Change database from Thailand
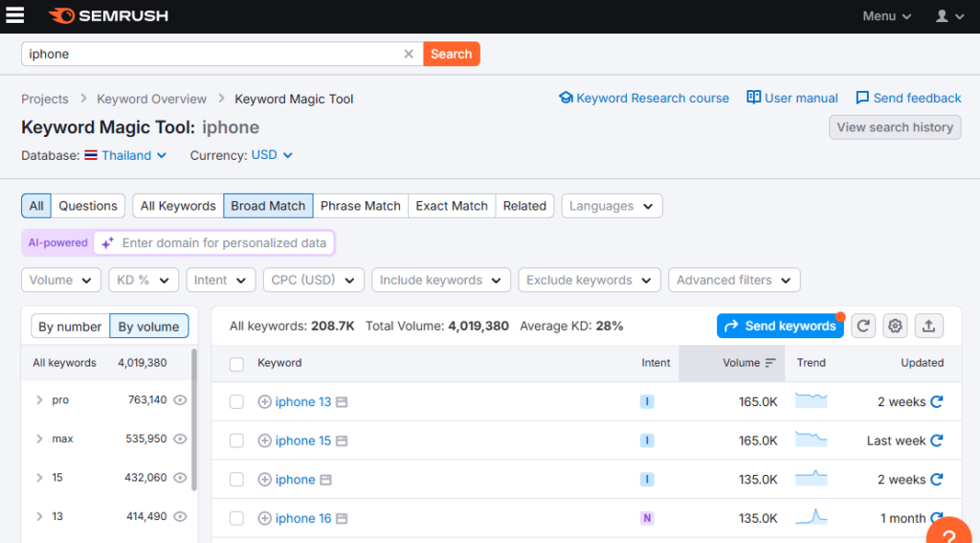The width and height of the screenshot is (980, 543). (125, 155)
